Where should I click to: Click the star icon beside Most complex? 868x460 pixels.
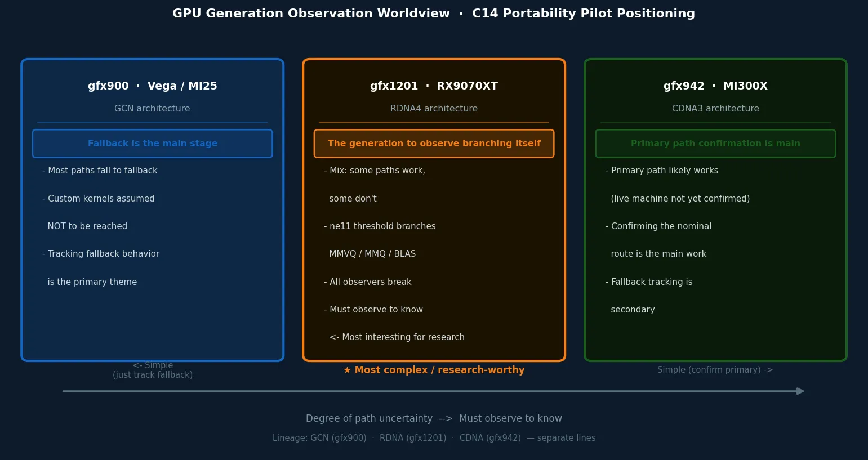pyautogui.click(x=347, y=370)
